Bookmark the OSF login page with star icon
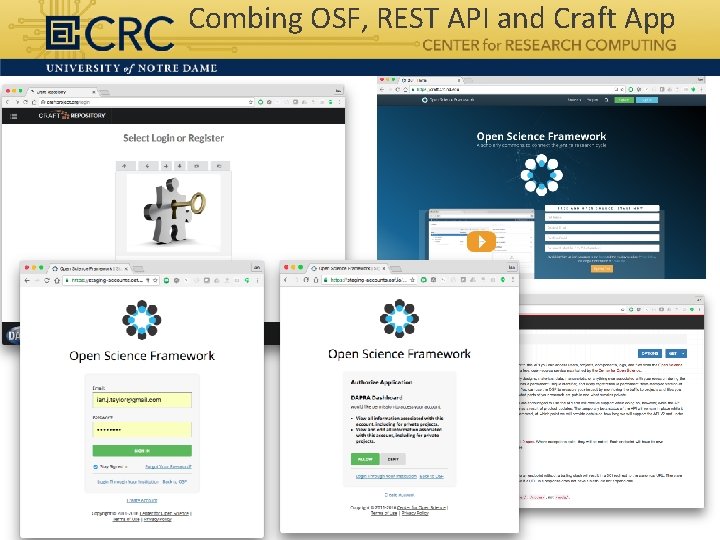 click(155, 280)
